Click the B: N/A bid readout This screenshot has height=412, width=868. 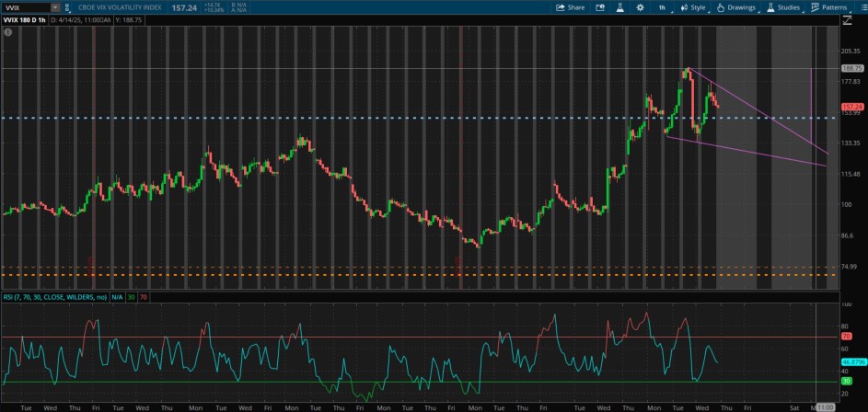pos(238,5)
